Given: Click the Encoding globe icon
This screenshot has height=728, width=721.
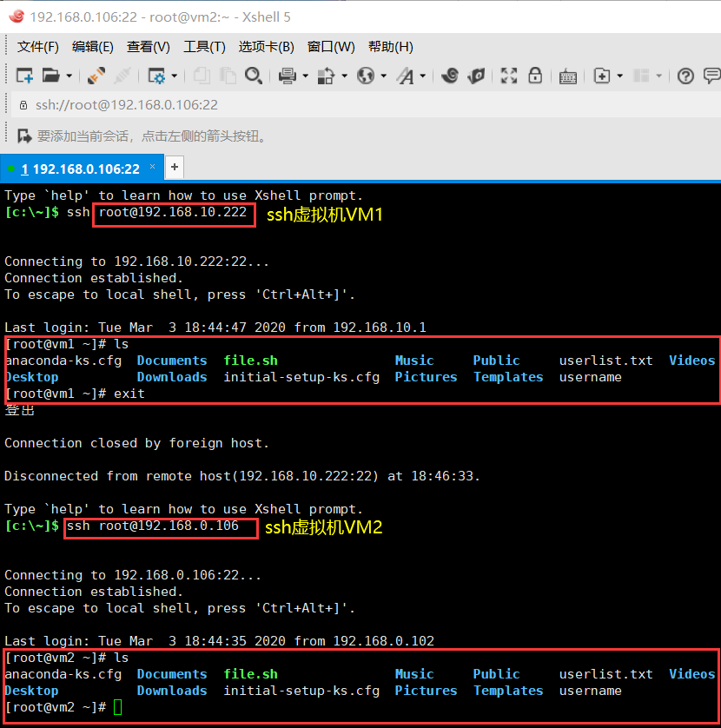Looking at the screenshot, I should click(366, 76).
